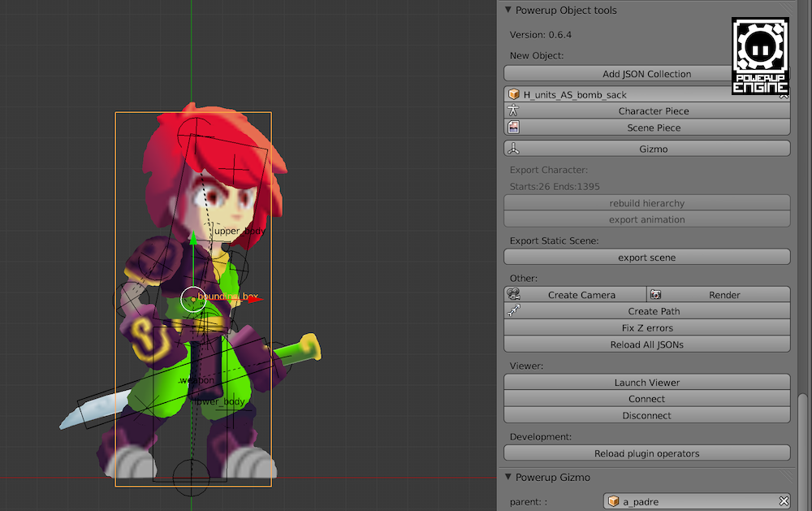
Task: Open the object browser cube icon for a_padre
Action: coord(614,501)
